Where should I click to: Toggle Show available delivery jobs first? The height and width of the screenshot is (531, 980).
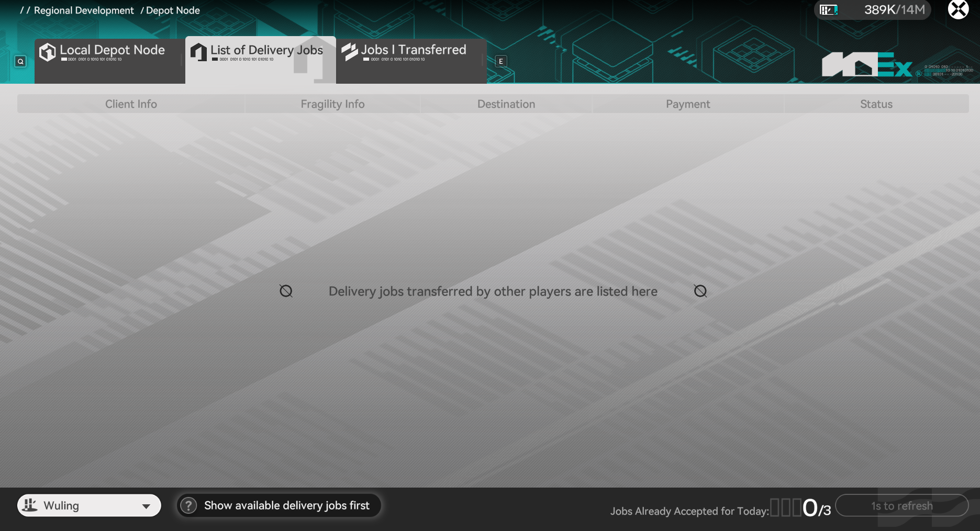click(x=279, y=505)
